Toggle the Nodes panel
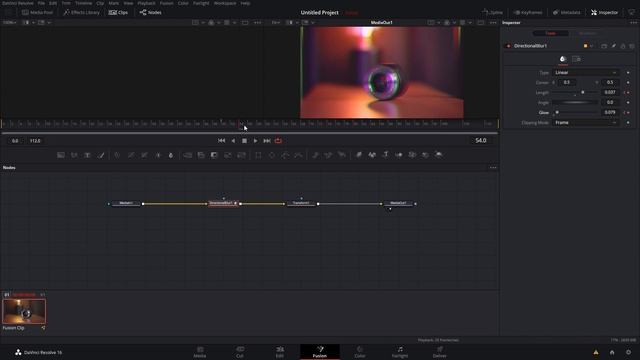This screenshot has width=640, height=360. pos(151,12)
